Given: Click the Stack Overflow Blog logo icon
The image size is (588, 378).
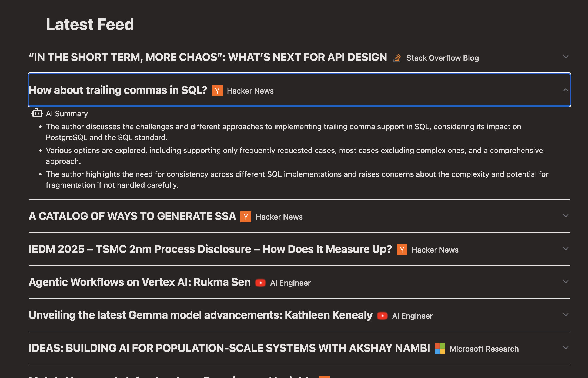Looking at the screenshot, I should pyautogui.click(x=397, y=58).
